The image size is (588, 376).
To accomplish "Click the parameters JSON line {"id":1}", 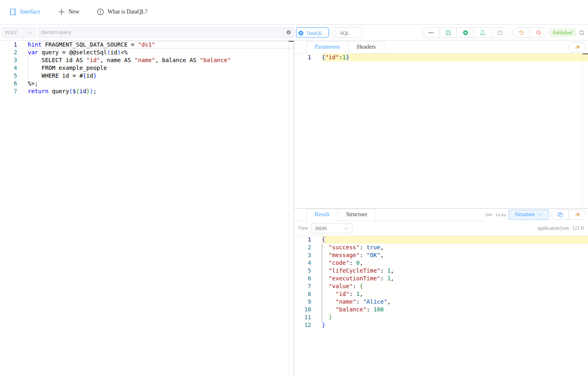I will (335, 57).
